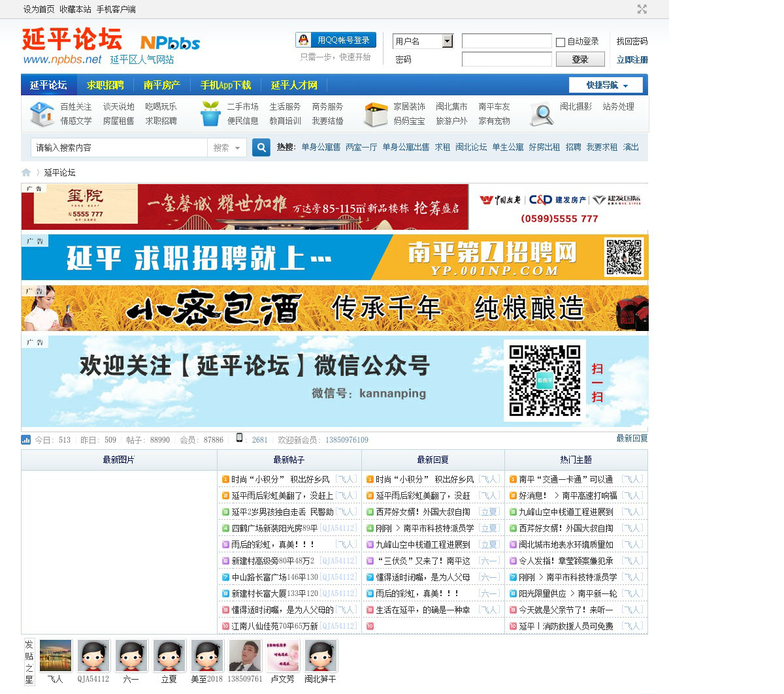
Task: Open the 南平房产 nav tab
Action: click(162, 85)
